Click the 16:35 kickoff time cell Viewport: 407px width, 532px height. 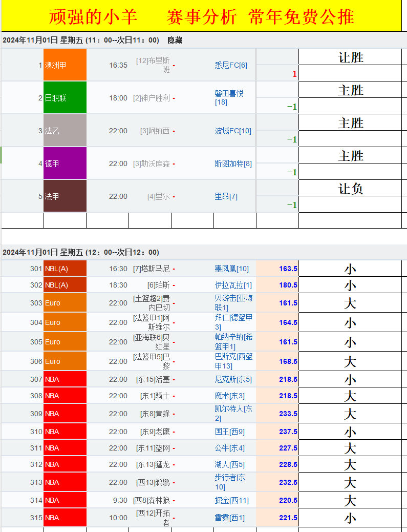point(118,65)
